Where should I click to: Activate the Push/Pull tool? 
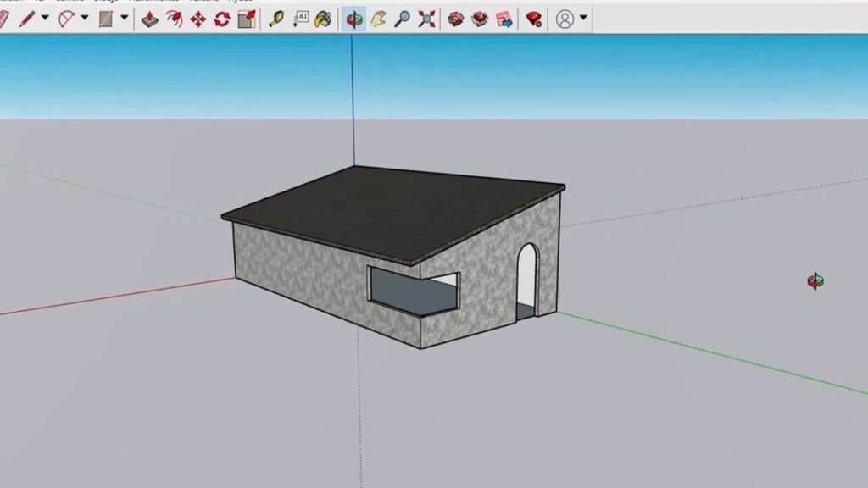(149, 19)
